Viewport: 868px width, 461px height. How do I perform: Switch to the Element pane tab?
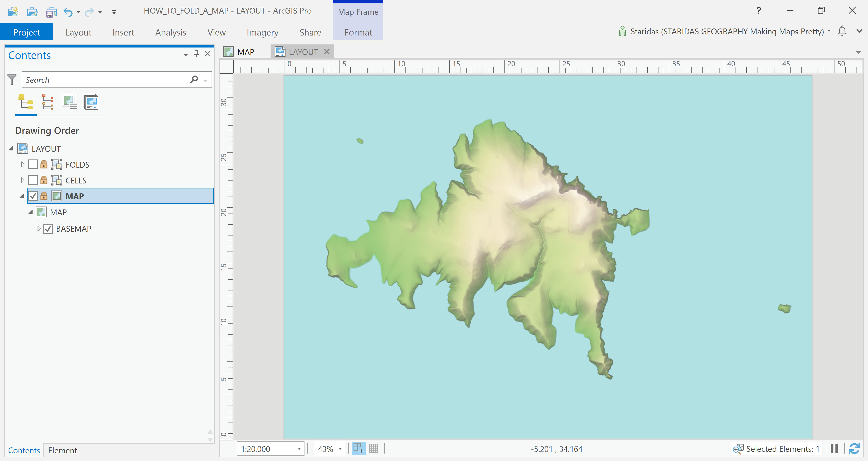pos(62,451)
